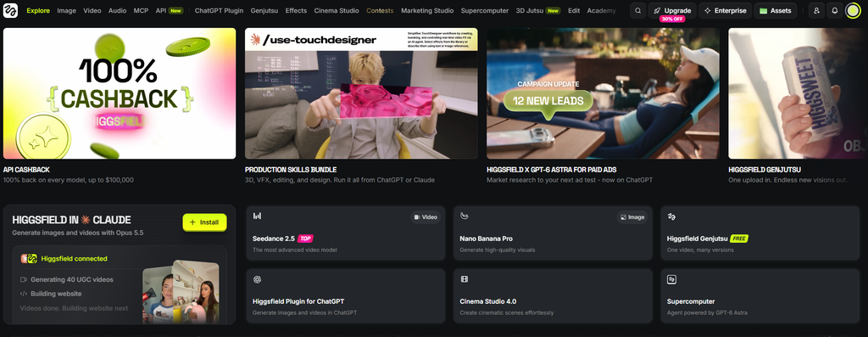This screenshot has width=868, height=337.
Task: Click the ChatGPT plugin logo icon
Action: [257, 279]
